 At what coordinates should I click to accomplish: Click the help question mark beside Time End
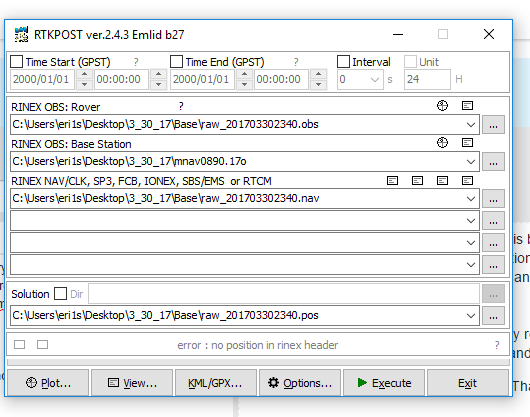296,62
